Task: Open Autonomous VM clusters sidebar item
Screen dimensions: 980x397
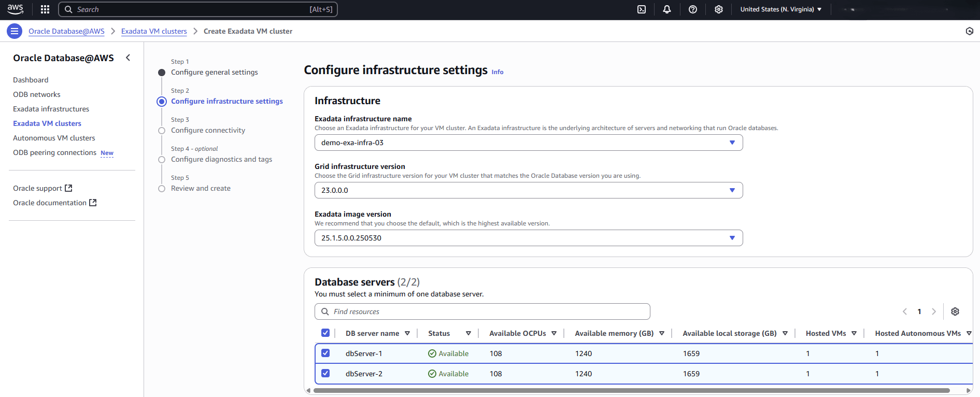Action: point(54,138)
